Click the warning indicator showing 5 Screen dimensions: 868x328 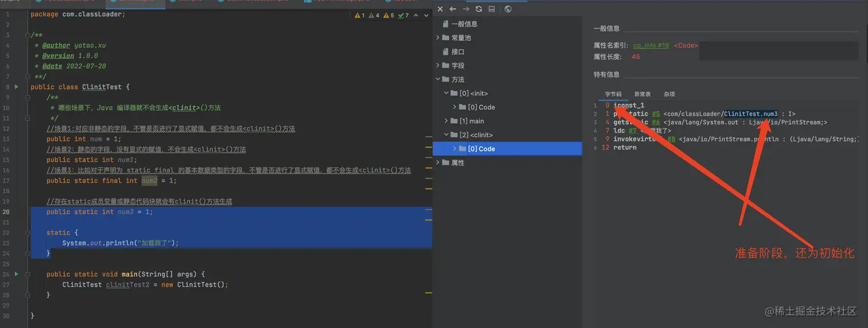tap(389, 16)
